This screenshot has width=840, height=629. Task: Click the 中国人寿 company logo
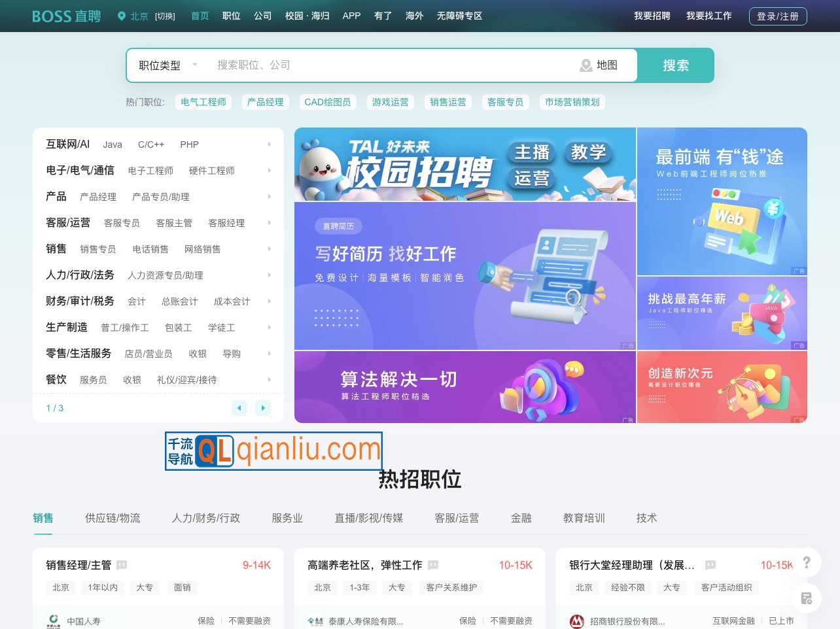point(52,621)
